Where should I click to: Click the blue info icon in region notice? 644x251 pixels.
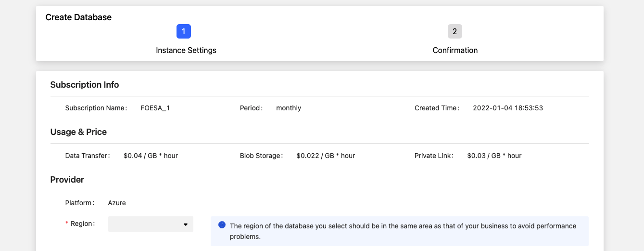[x=222, y=225]
